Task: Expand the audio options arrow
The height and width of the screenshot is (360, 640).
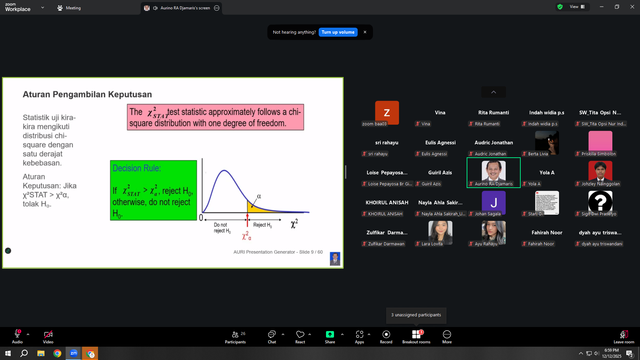Action: coord(28,334)
